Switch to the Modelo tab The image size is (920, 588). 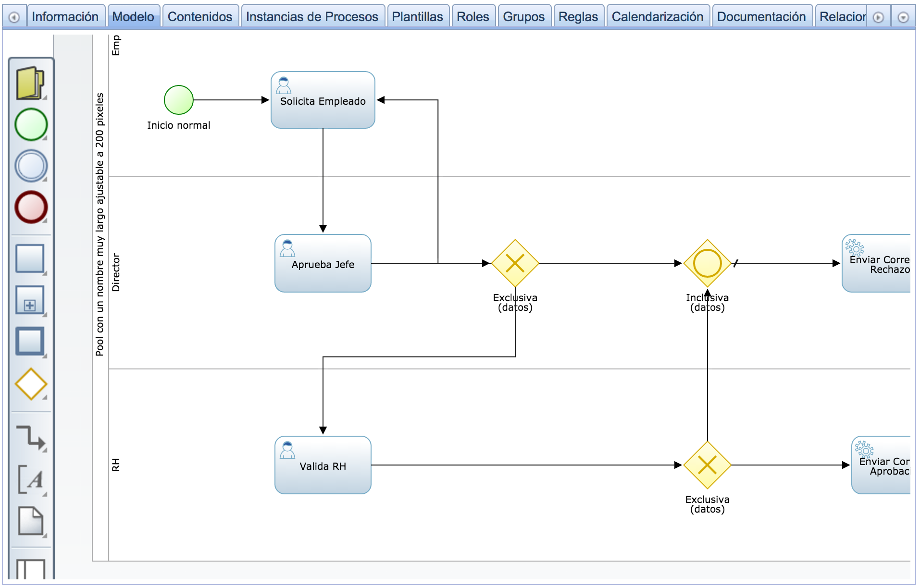coord(134,17)
